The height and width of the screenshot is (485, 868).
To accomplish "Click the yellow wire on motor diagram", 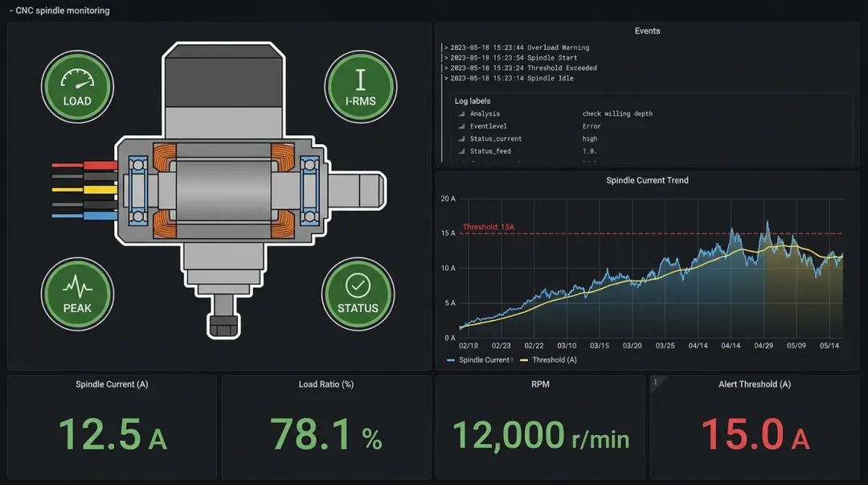I will tap(84, 190).
